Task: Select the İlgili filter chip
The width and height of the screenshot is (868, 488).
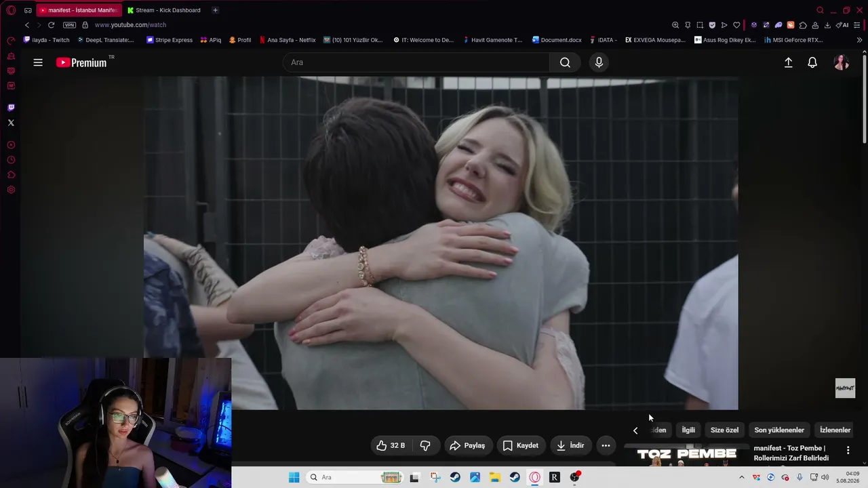Action: coord(688,430)
